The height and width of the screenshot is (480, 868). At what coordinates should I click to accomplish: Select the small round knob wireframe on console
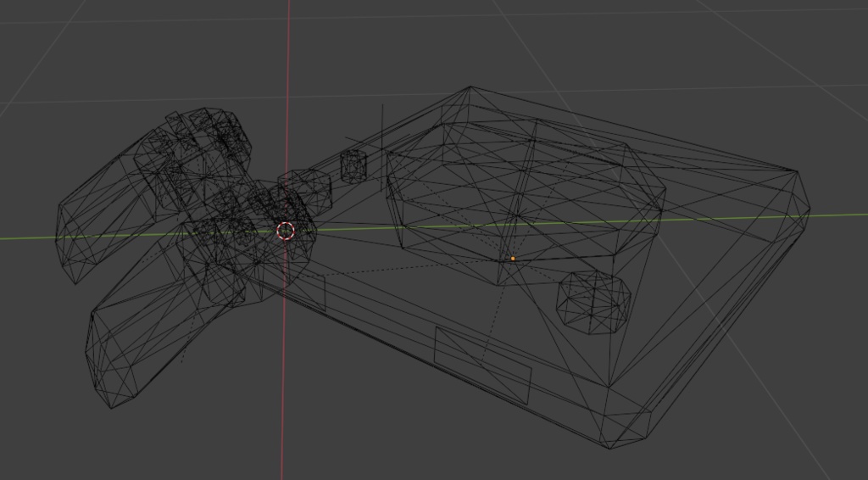pyautogui.click(x=593, y=302)
